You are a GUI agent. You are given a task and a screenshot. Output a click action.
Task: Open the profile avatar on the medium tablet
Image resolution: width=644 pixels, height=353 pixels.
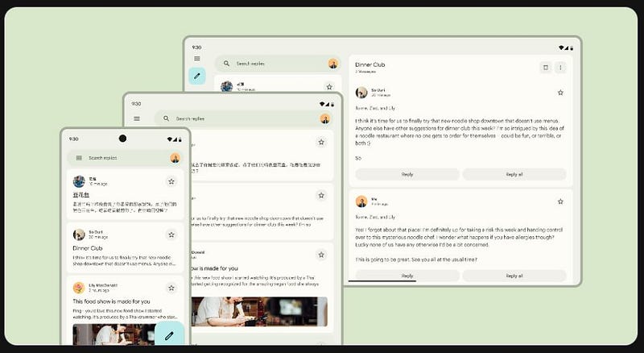point(325,118)
